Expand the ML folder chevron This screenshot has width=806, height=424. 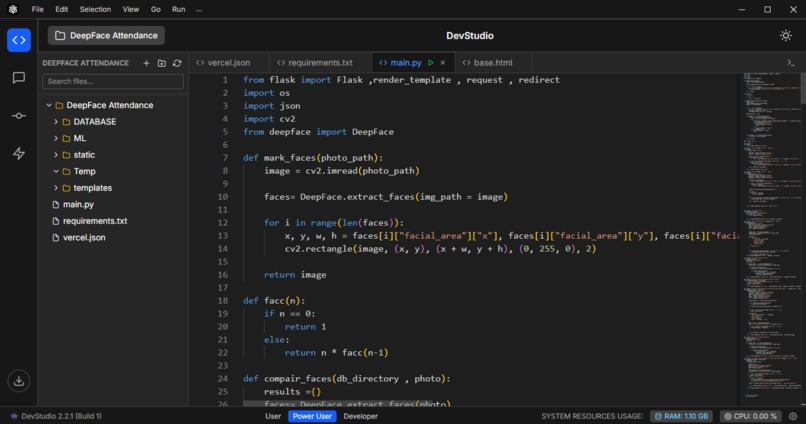point(56,138)
